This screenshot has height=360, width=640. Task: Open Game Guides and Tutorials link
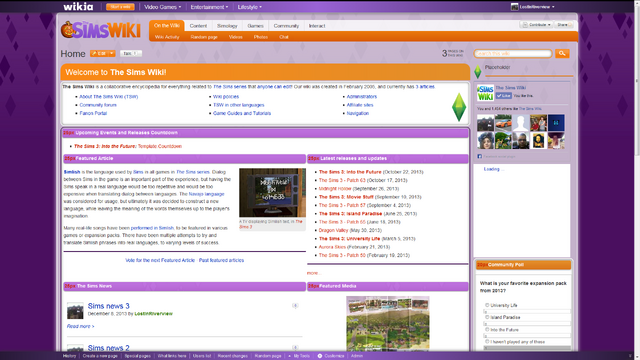[242, 113]
